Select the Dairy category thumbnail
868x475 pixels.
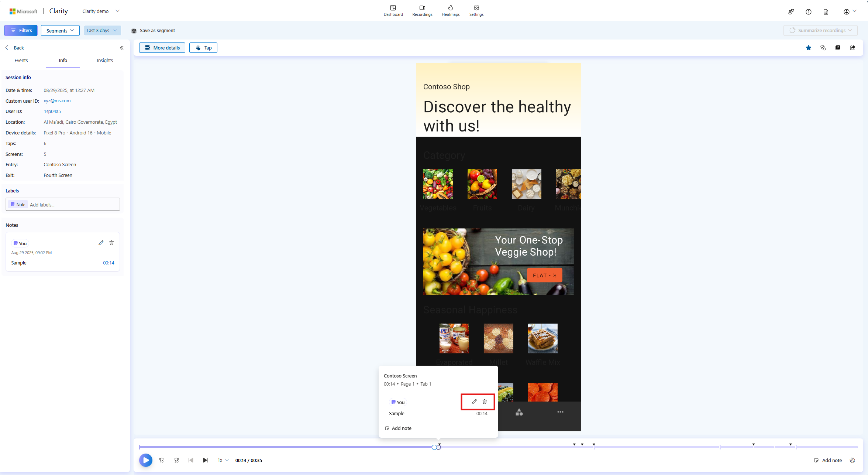[x=527, y=184]
